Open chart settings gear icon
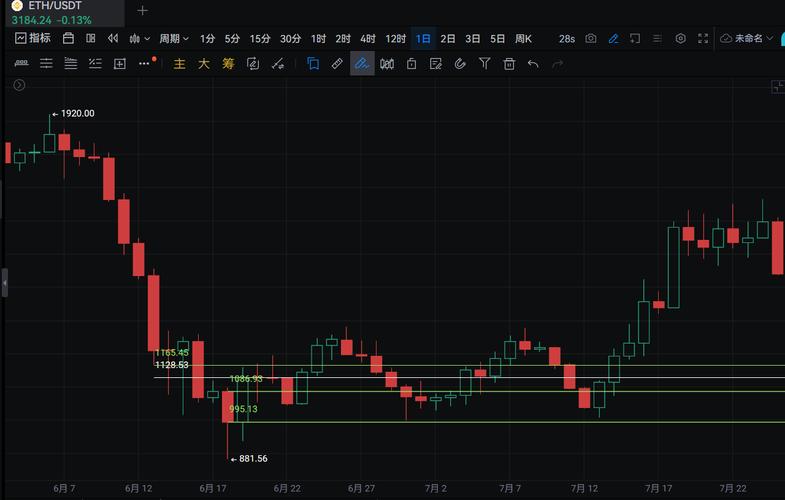This screenshot has height=500, width=785. pos(680,39)
